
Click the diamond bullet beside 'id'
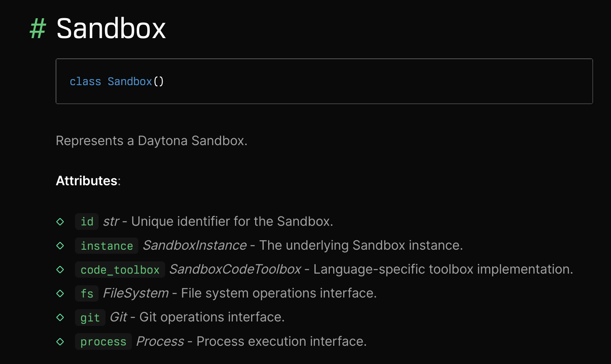click(x=60, y=222)
